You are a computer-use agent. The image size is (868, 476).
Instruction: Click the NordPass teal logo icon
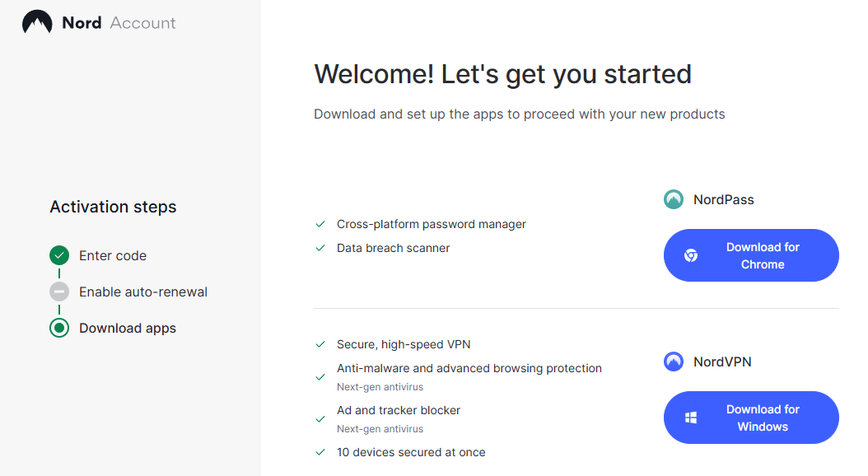(x=673, y=199)
